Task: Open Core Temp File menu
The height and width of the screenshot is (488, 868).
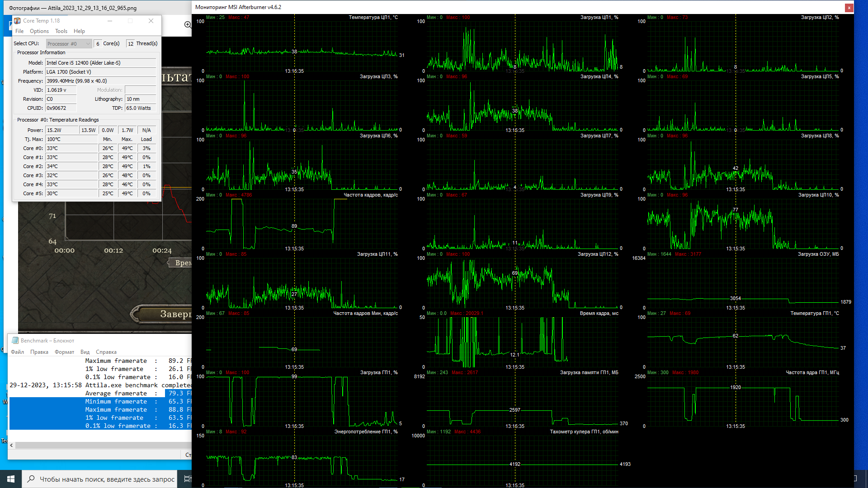Action: pos(19,31)
